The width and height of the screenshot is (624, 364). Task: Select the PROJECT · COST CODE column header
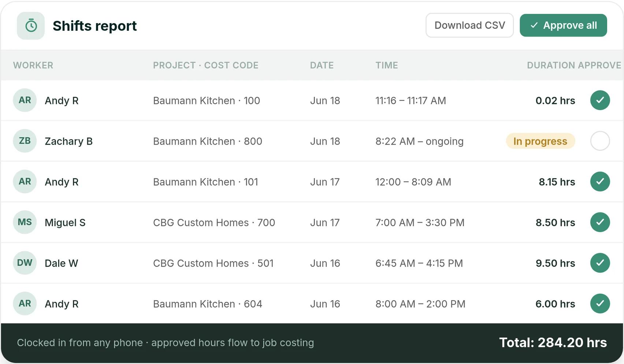pyautogui.click(x=205, y=65)
